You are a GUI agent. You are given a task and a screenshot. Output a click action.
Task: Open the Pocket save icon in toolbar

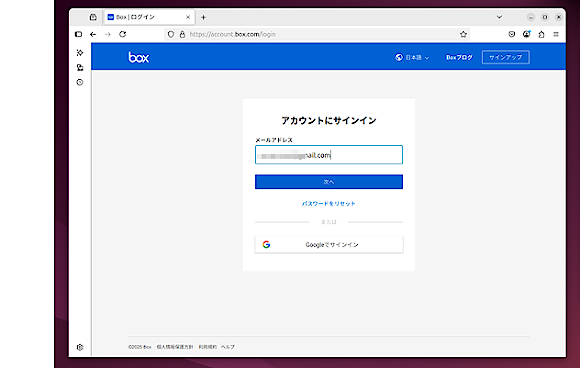click(x=512, y=34)
